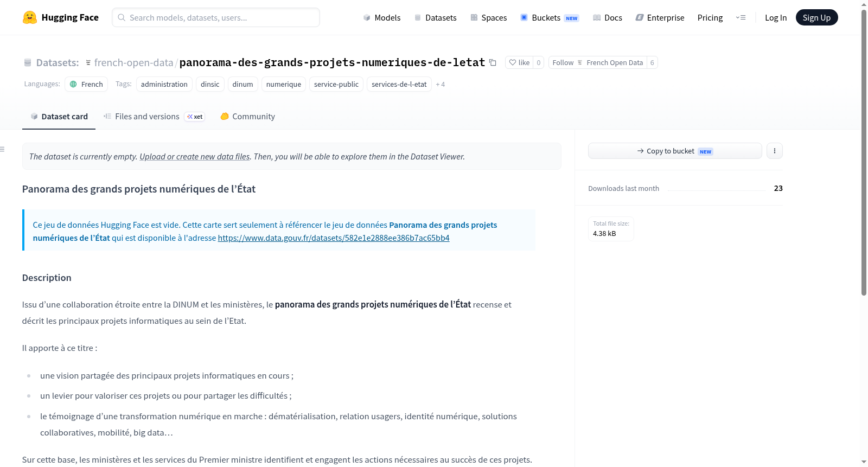Viewport: 868px width, 467px height.
Task: Open Enterprise page from navigation
Action: tap(660, 17)
